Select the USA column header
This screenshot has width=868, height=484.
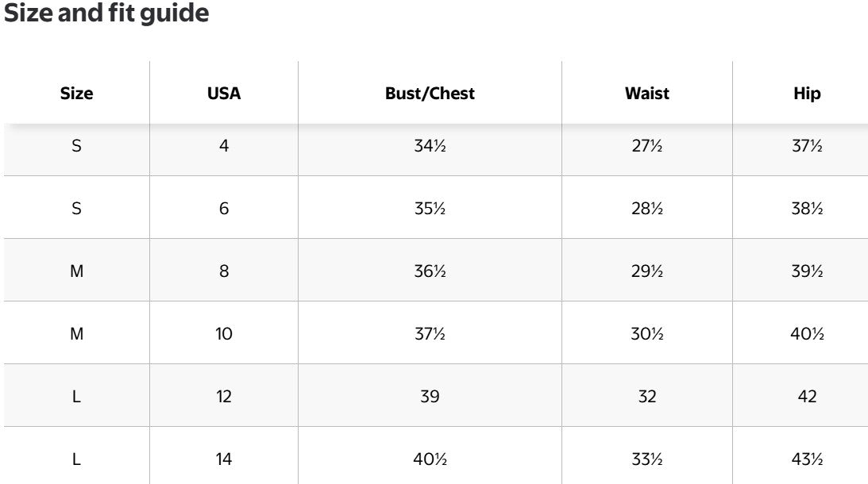pos(224,94)
